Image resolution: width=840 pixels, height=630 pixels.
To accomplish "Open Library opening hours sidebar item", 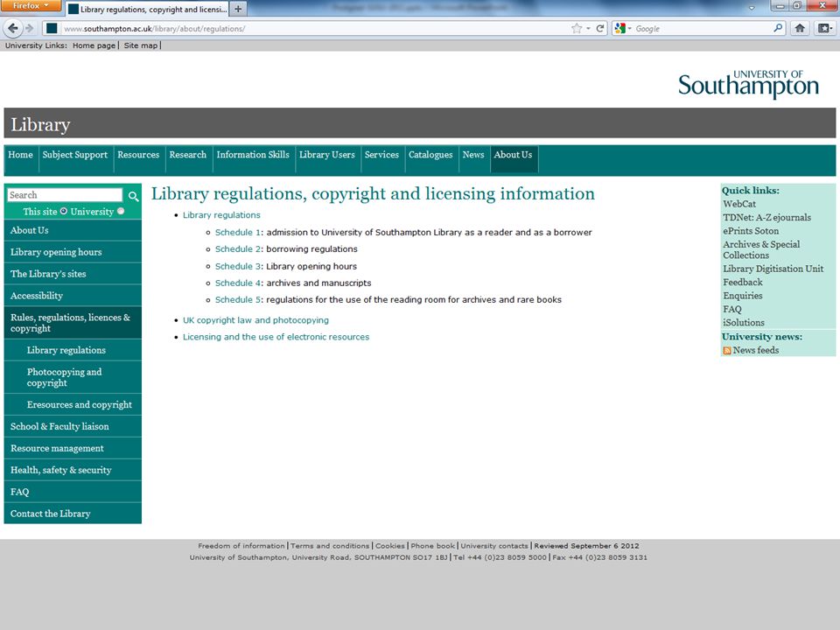I will pos(73,252).
